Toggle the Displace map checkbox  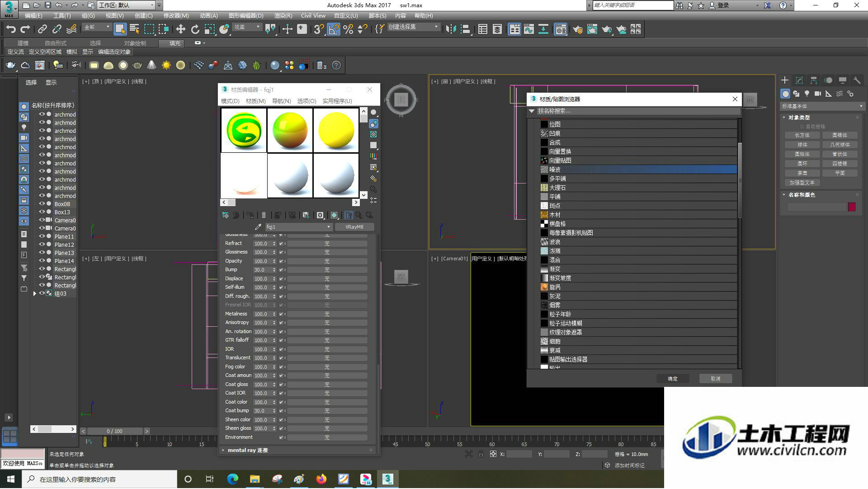(281, 279)
